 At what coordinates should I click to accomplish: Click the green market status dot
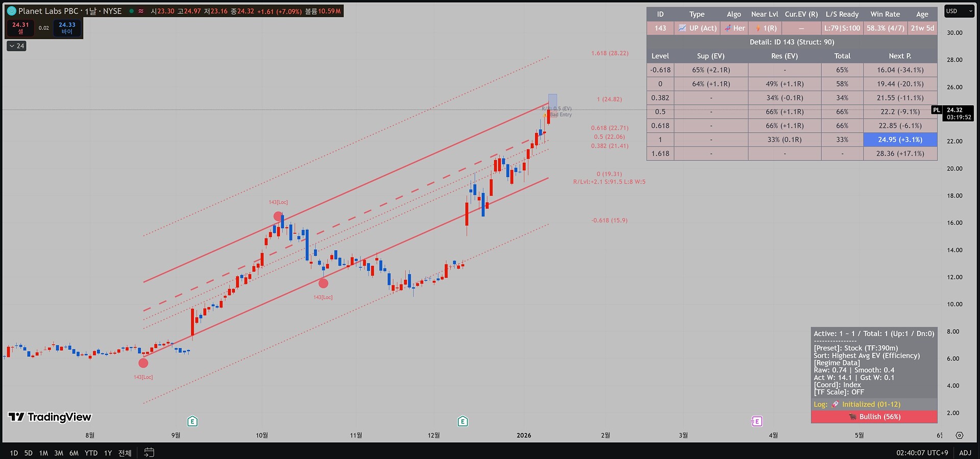(x=132, y=11)
